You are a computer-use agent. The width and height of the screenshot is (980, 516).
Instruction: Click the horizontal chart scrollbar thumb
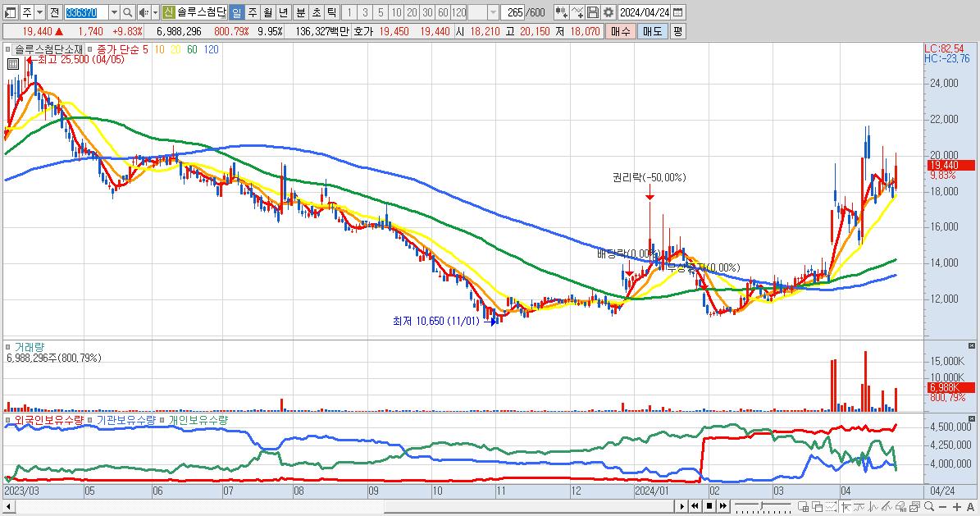pos(530,506)
